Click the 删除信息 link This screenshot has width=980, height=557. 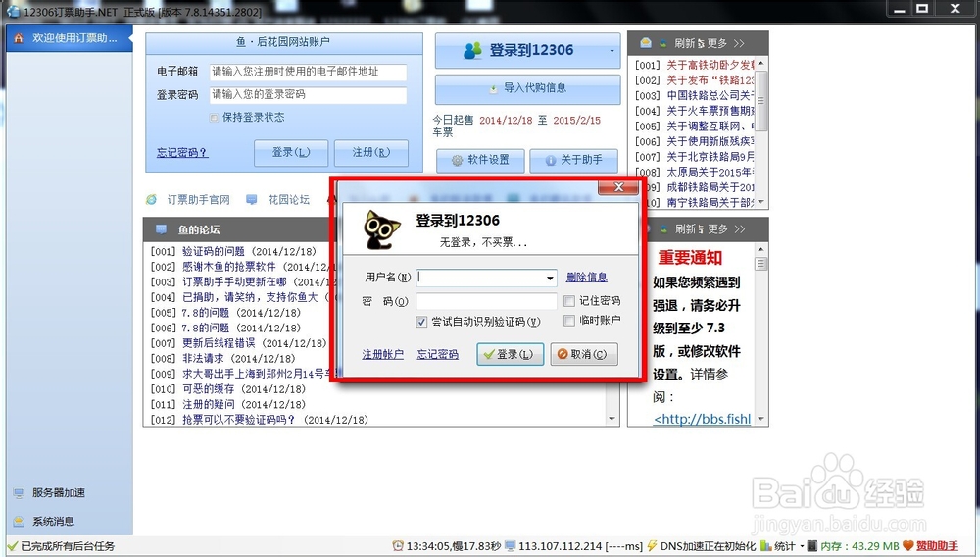(586, 277)
